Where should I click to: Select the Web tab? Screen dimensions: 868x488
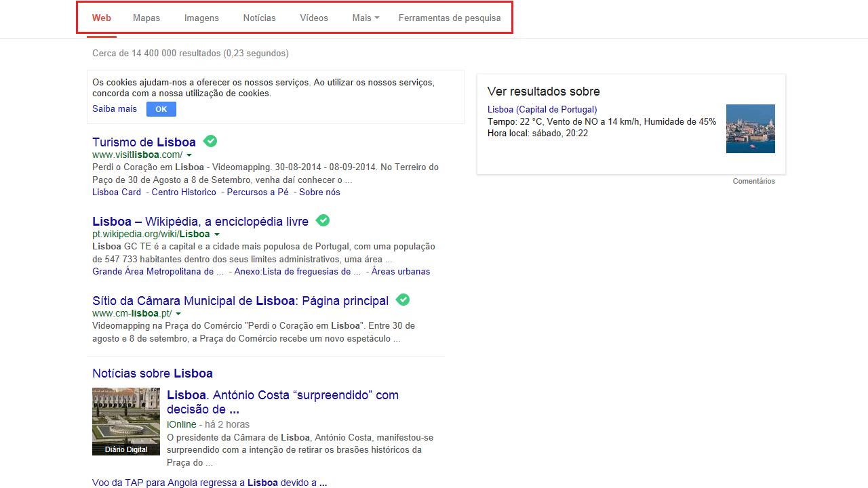click(102, 18)
